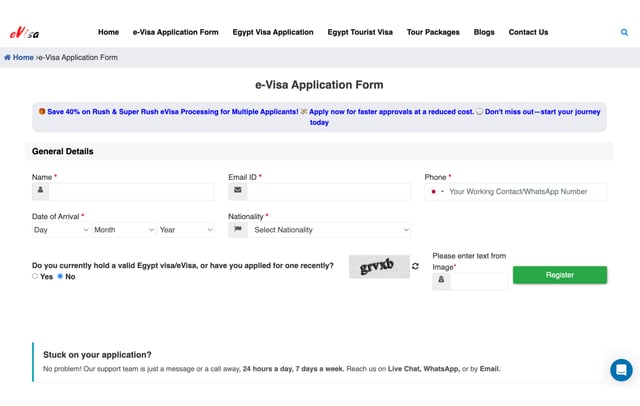640x406 pixels.
Task: Click the lock icon beside captcha input
Action: tap(441, 281)
